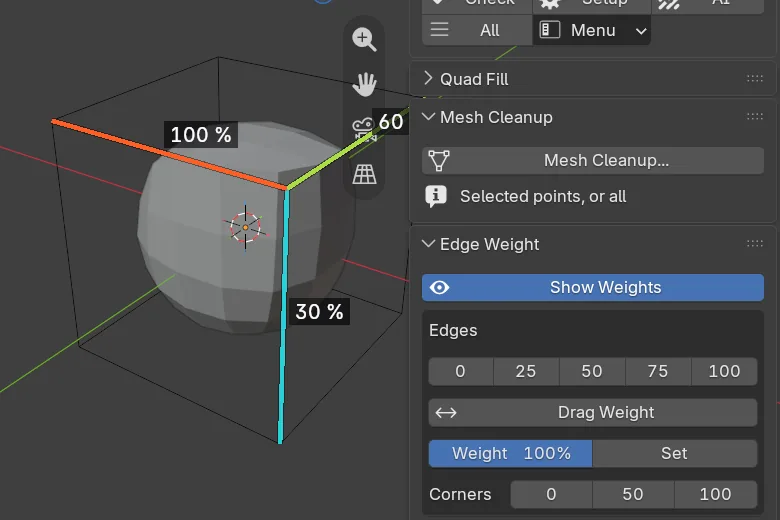Set edge weight preset to 75
The height and width of the screenshot is (520, 780).
658,371
